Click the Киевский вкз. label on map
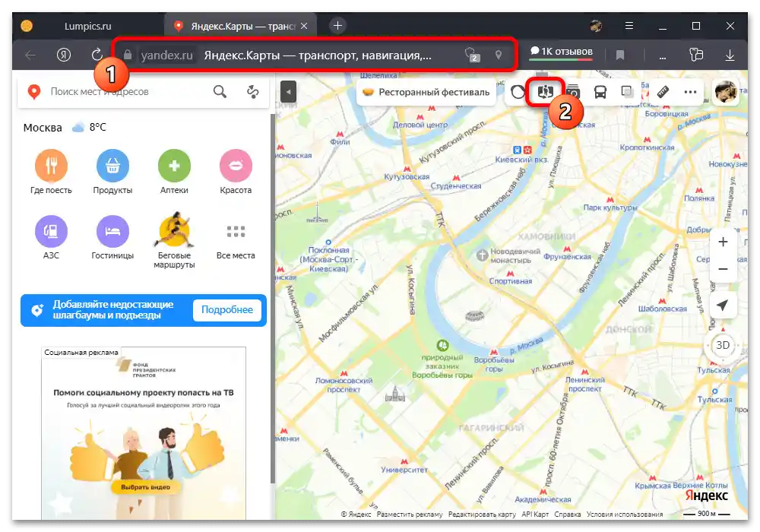The image size is (760, 532). (521, 160)
